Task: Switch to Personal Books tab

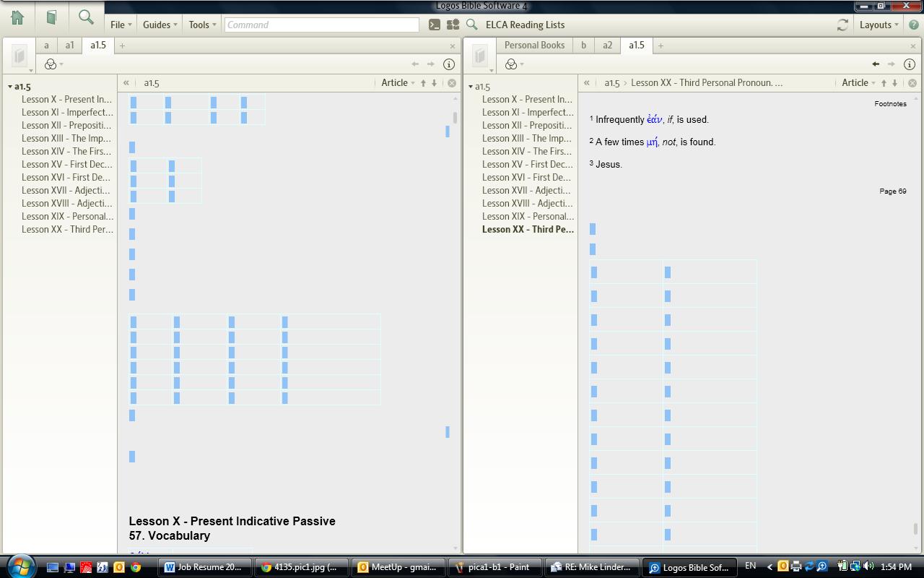Action: point(534,46)
